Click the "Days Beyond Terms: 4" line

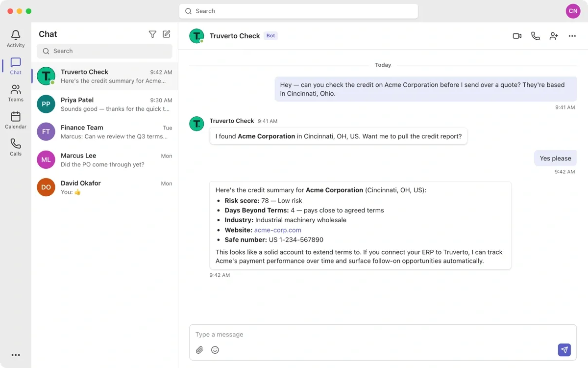[304, 210]
